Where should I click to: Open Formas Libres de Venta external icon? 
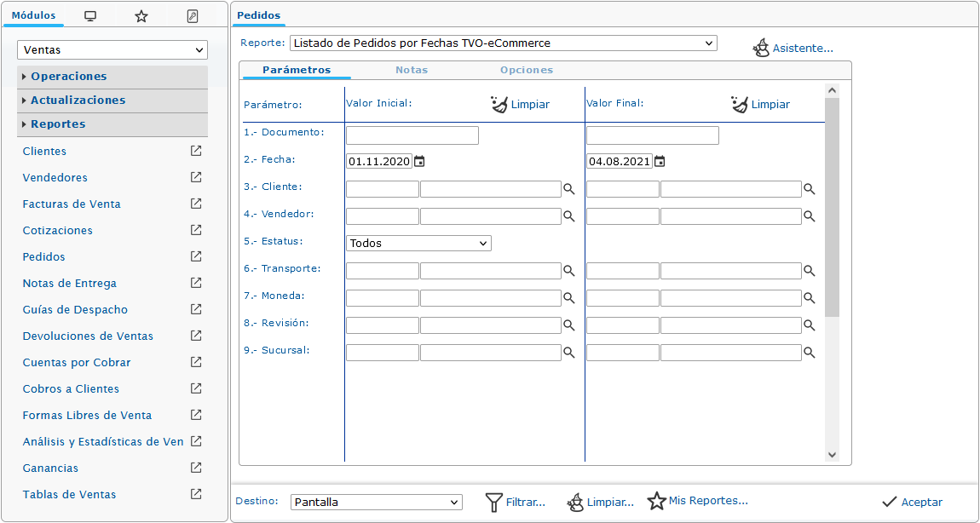click(x=196, y=415)
